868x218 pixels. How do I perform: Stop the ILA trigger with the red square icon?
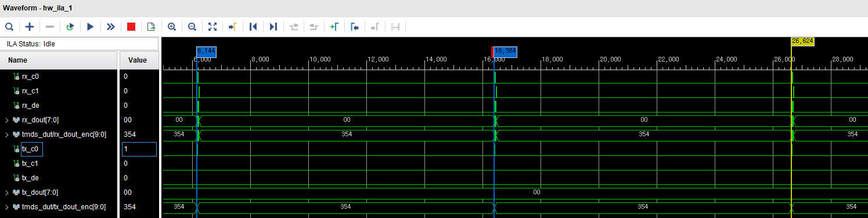click(x=131, y=27)
